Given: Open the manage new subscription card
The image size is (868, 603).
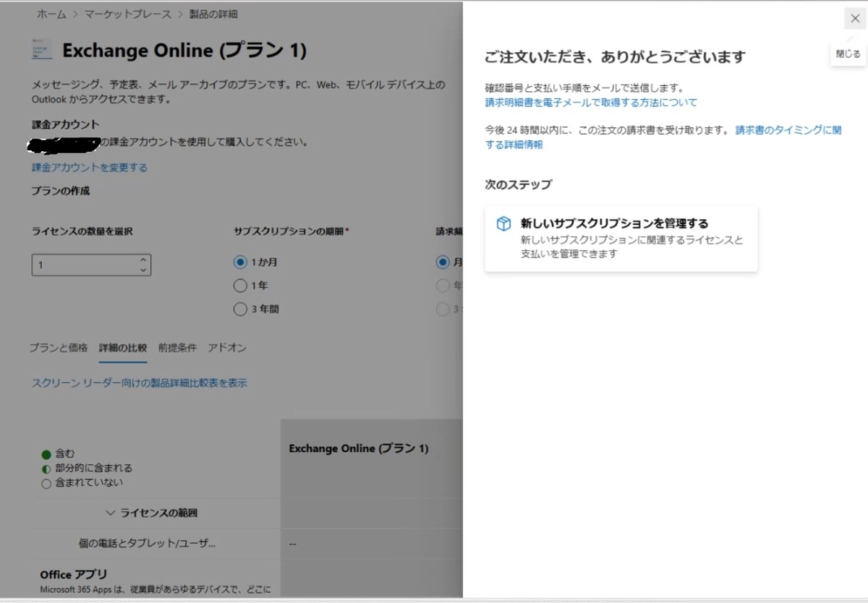Looking at the screenshot, I should (x=621, y=239).
